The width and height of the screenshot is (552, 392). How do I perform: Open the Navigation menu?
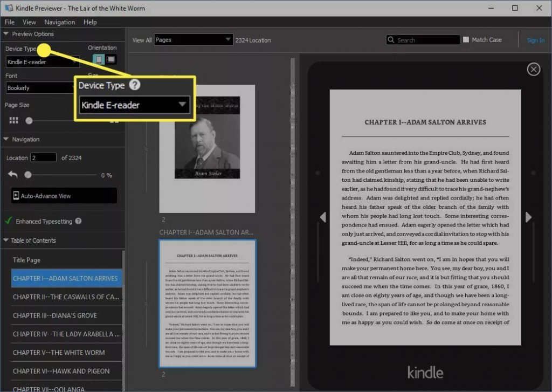[x=59, y=22]
